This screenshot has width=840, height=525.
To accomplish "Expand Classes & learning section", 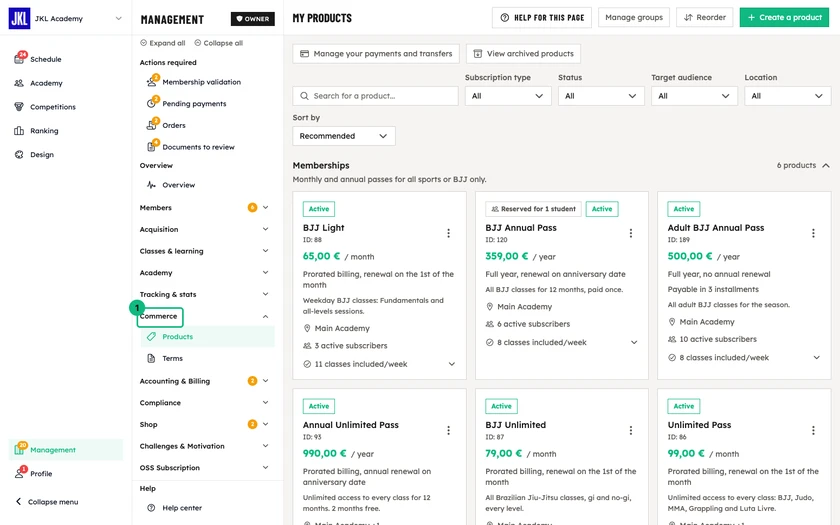I will [x=265, y=251].
